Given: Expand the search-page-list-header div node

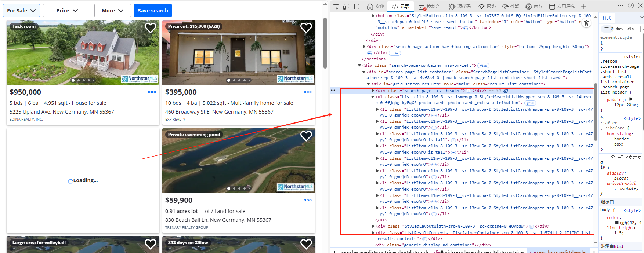Looking at the screenshot, I should point(373,91).
